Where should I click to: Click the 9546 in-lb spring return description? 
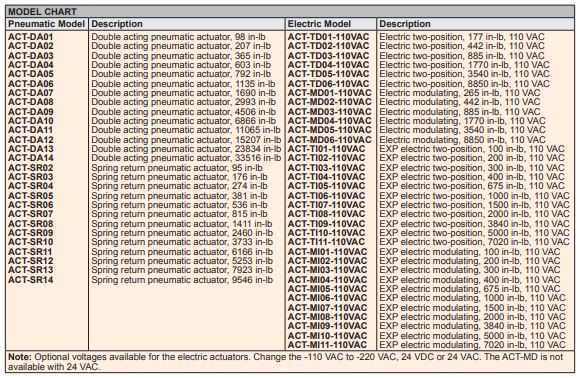[182, 279]
